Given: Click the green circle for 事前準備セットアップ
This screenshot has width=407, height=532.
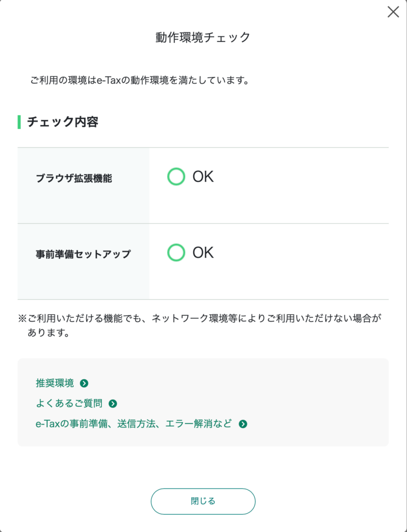Looking at the screenshot, I should 176,252.
